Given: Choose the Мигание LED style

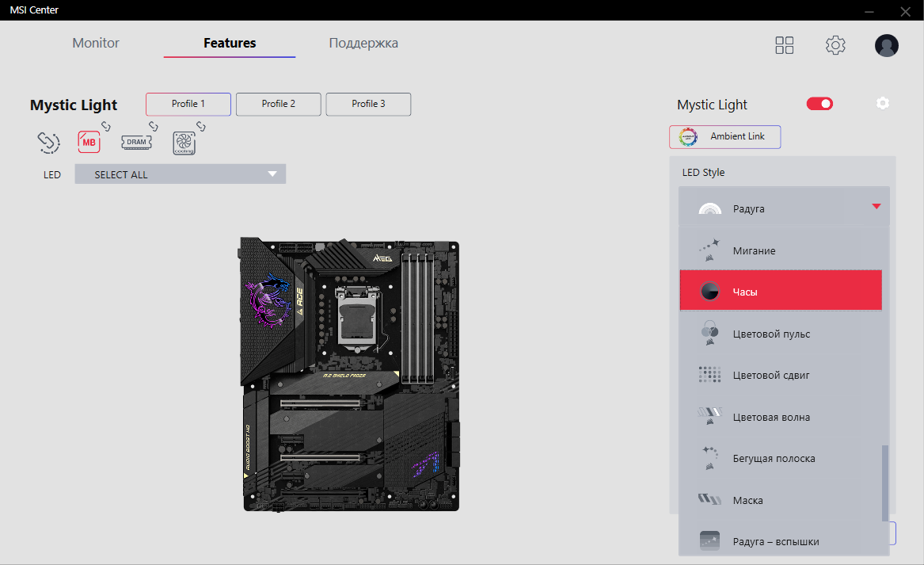Looking at the screenshot, I should (x=781, y=250).
